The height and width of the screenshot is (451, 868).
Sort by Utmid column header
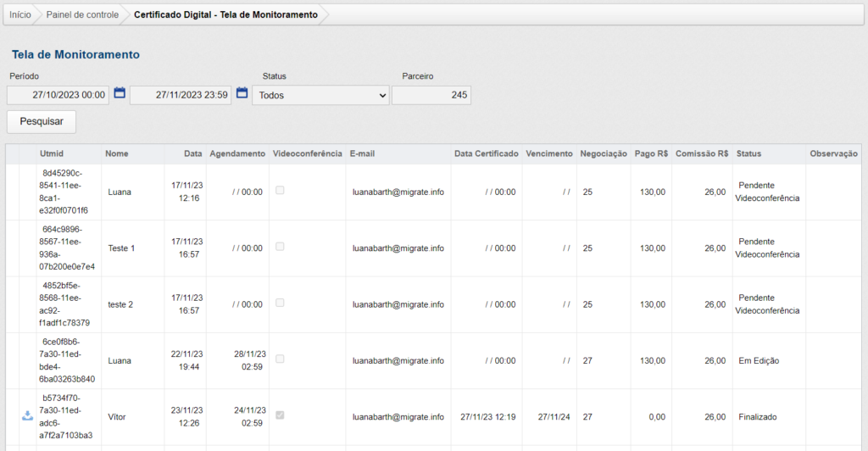pos(52,153)
